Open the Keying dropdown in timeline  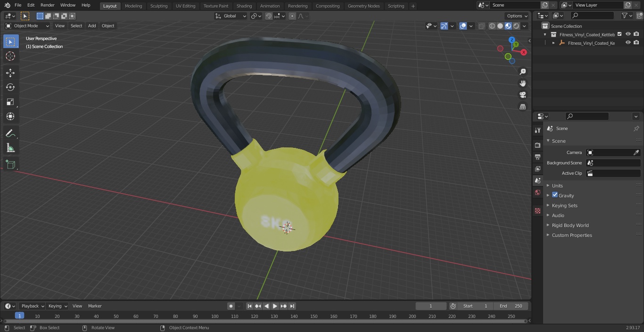58,306
